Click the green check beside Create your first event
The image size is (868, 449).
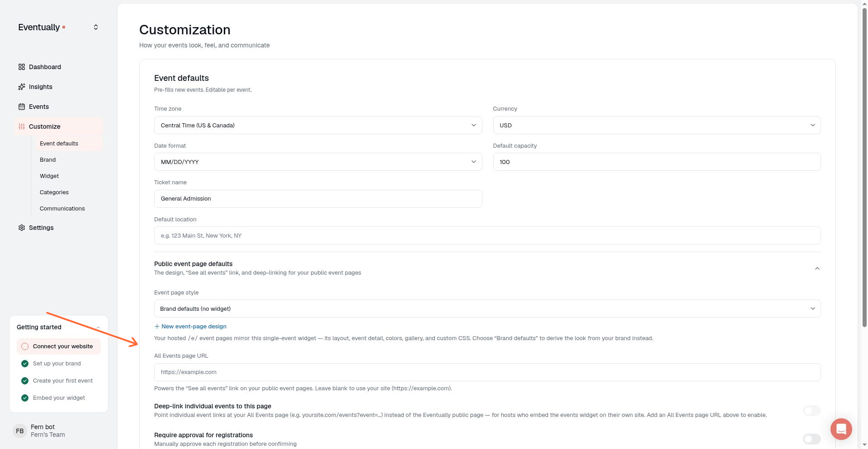[x=25, y=381]
